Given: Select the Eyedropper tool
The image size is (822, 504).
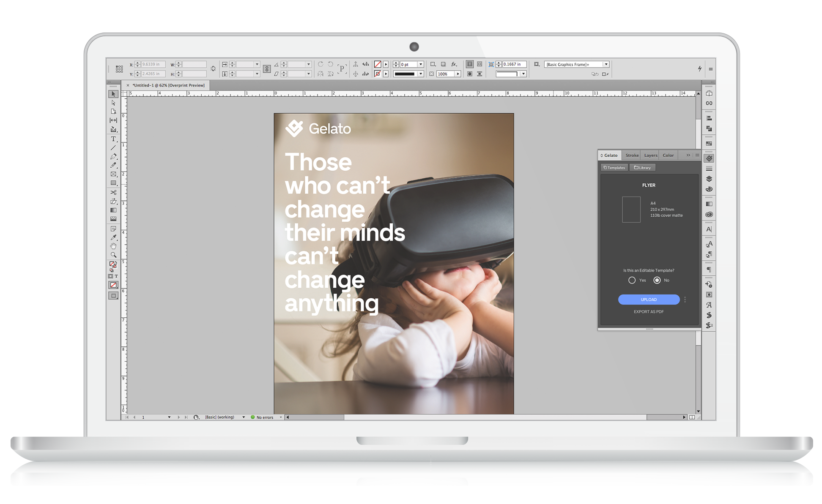Looking at the screenshot, I should click(113, 237).
